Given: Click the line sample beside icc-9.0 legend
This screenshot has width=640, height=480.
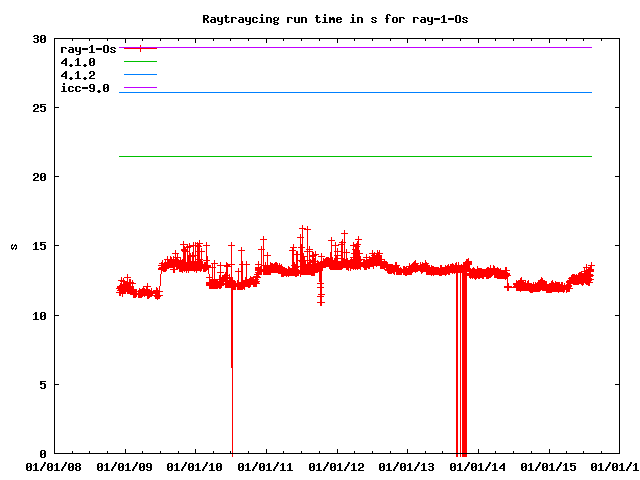Looking at the screenshot, I should pyautogui.click(x=140, y=88).
